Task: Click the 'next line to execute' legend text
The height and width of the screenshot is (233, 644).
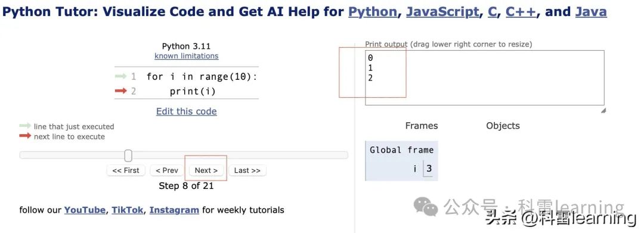Action: point(69,136)
